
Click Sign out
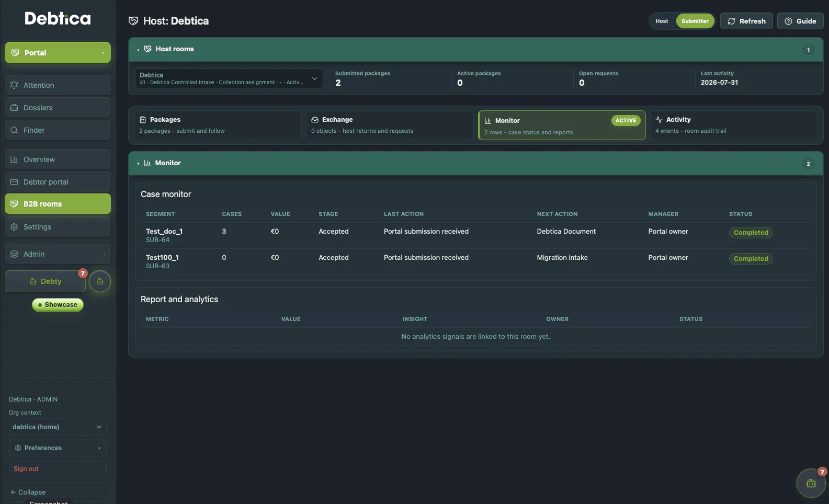(x=58, y=469)
